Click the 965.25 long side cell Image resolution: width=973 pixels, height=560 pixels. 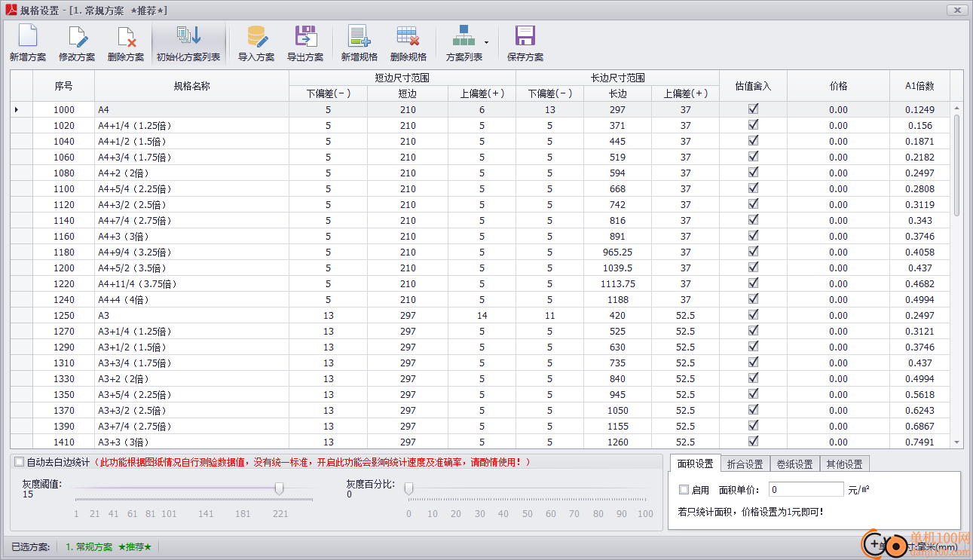(x=617, y=252)
